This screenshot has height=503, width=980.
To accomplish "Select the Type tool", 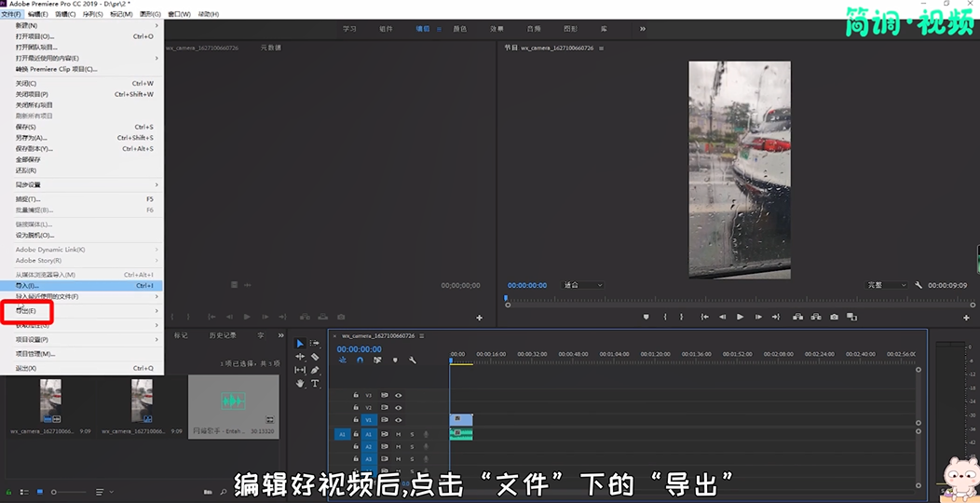I will pyautogui.click(x=315, y=383).
